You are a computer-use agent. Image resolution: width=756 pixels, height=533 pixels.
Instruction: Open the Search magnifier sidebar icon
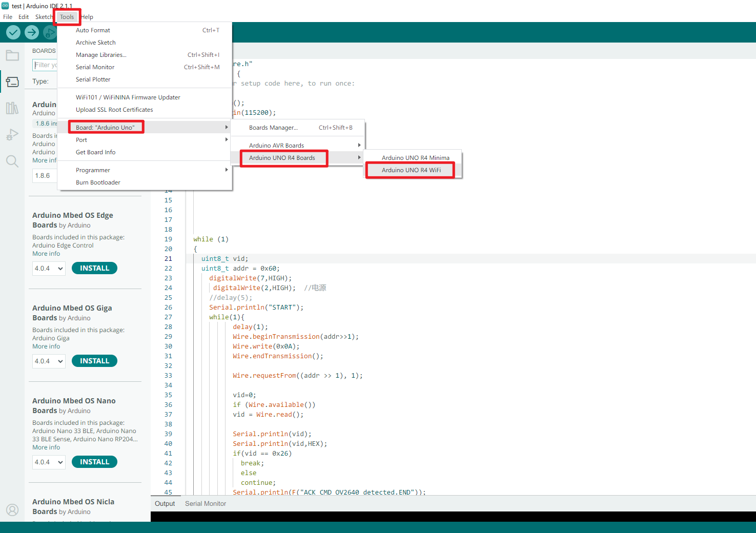click(12, 161)
